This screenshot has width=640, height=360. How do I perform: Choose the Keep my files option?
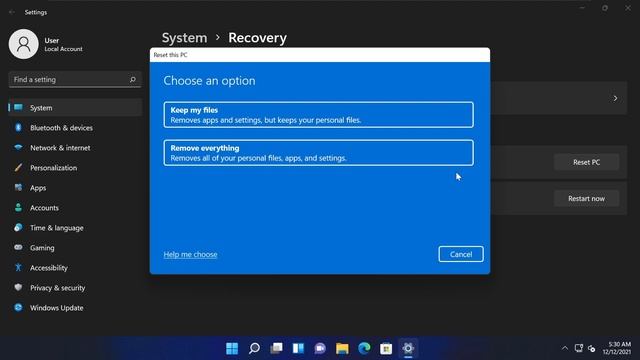click(318, 115)
